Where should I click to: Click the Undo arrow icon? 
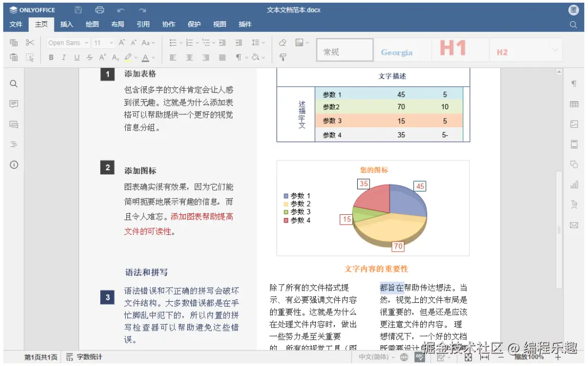[120, 10]
